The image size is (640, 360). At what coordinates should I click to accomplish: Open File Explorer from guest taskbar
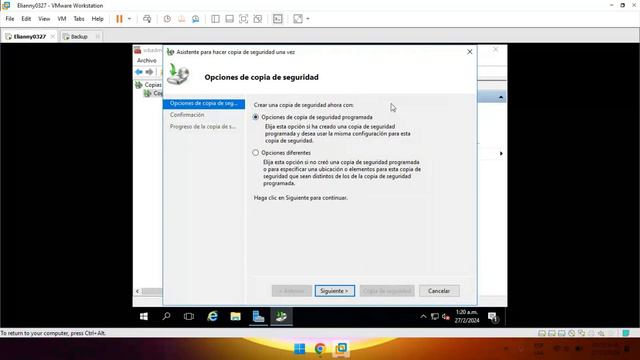coord(236,316)
